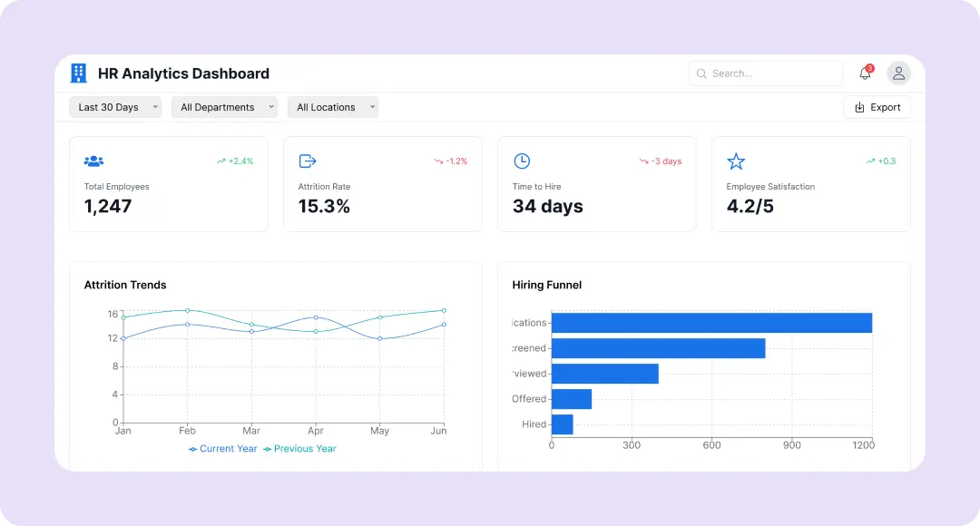Open the Last 30 Days dropdown

click(115, 107)
